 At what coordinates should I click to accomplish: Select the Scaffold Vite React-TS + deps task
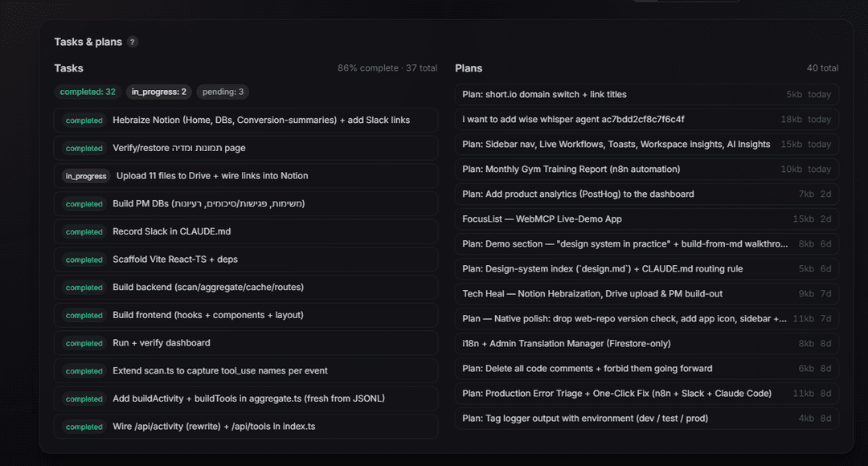[246, 260]
